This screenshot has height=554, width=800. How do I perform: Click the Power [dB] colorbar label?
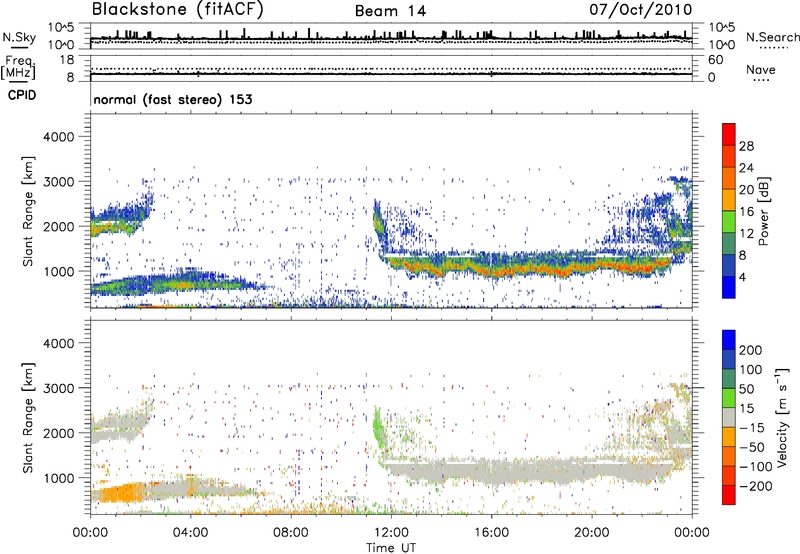pyautogui.click(x=763, y=211)
